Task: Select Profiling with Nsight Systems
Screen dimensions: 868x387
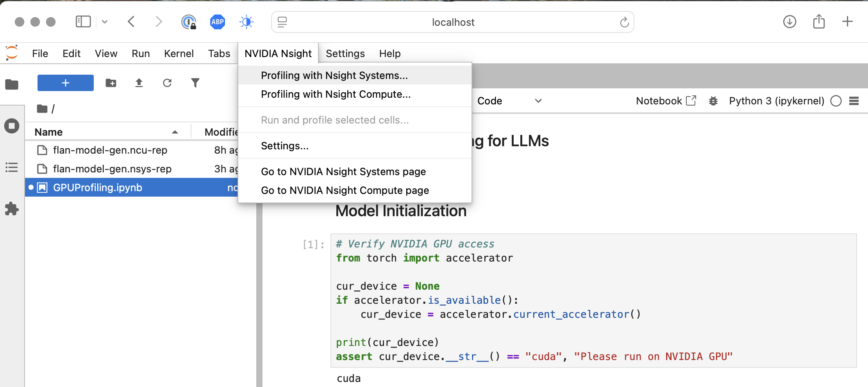Action: tap(355, 75)
